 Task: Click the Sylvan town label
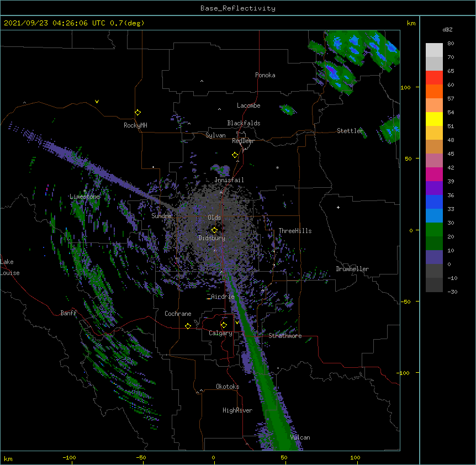(215, 135)
